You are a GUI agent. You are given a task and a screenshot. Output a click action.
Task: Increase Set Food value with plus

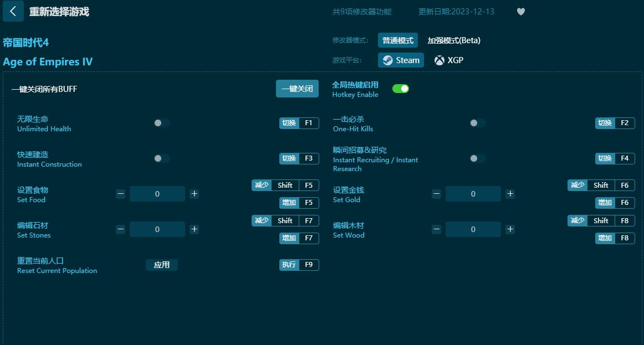click(x=195, y=194)
